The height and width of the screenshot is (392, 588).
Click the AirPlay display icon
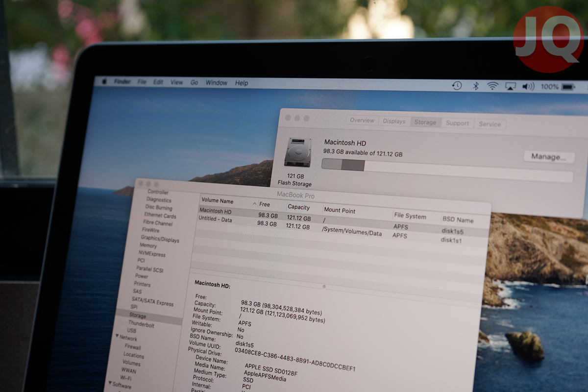coord(510,87)
